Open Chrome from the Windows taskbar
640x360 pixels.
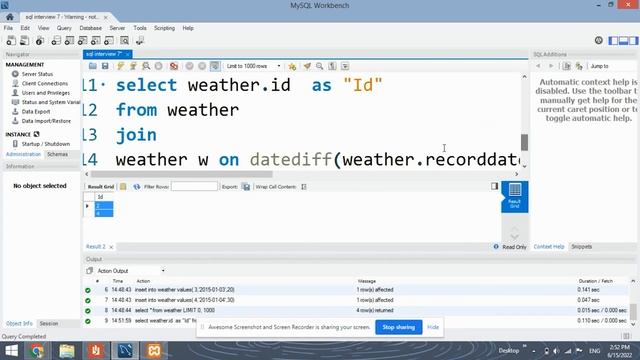[37, 351]
